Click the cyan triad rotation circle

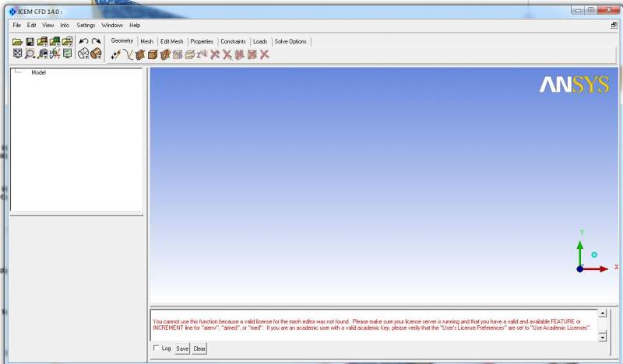pos(594,255)
